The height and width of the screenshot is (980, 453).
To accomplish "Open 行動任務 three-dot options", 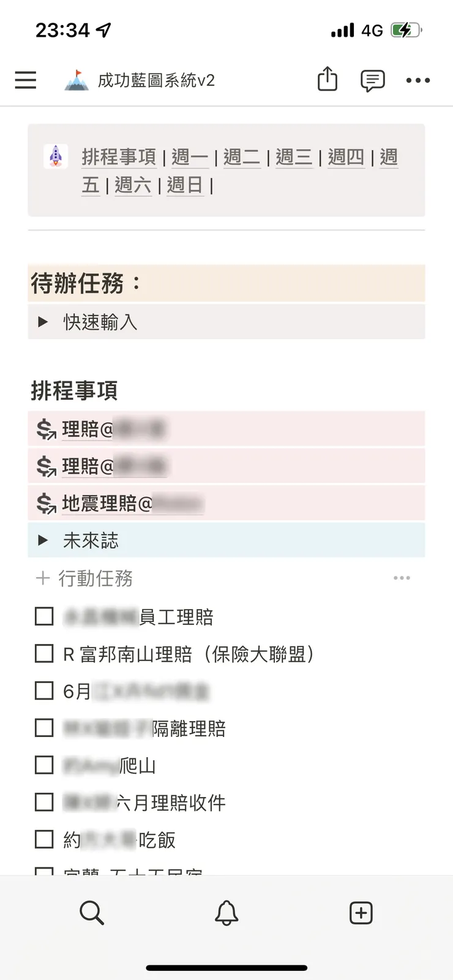I will pos(402,578).
